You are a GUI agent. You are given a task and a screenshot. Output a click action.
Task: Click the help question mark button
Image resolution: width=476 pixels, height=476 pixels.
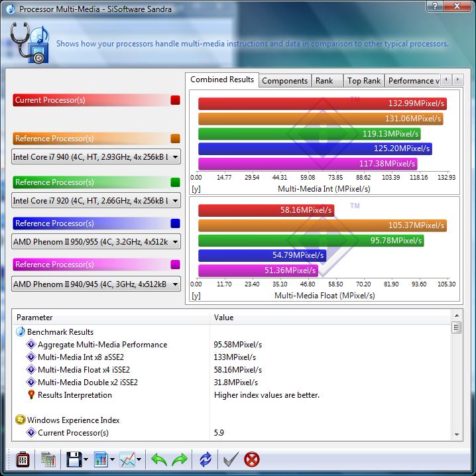434,6
